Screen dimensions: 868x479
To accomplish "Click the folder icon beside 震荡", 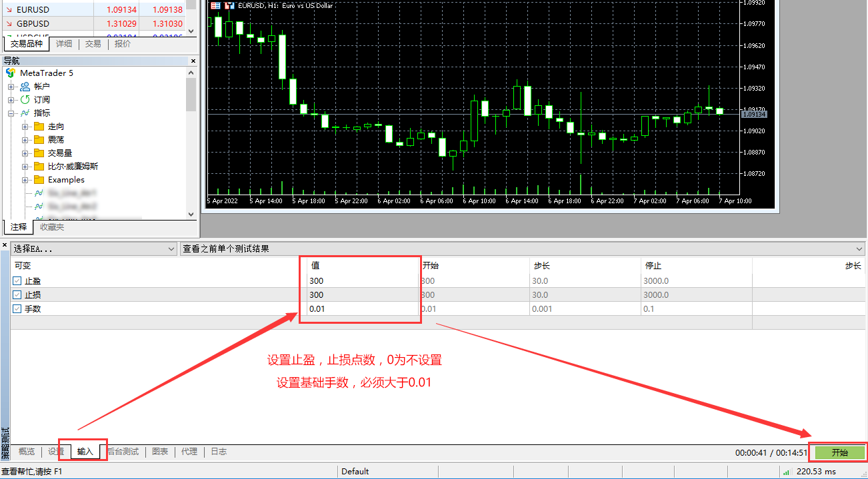I will 39,139.
